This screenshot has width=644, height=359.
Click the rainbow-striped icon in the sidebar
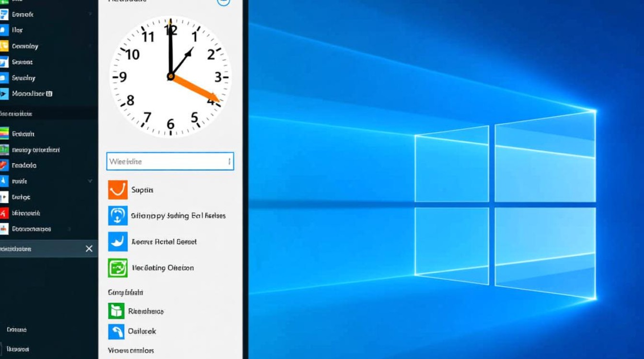click(x=4, y=134)
